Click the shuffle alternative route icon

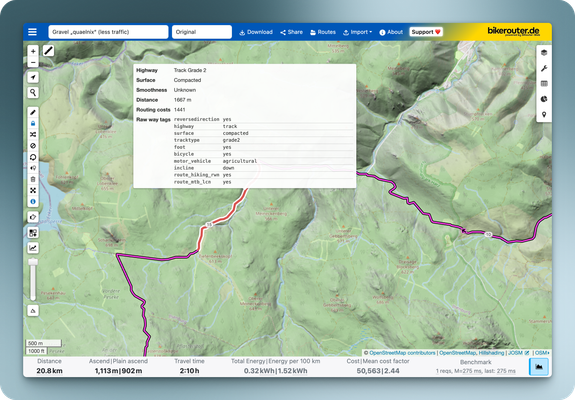point(33,135)
